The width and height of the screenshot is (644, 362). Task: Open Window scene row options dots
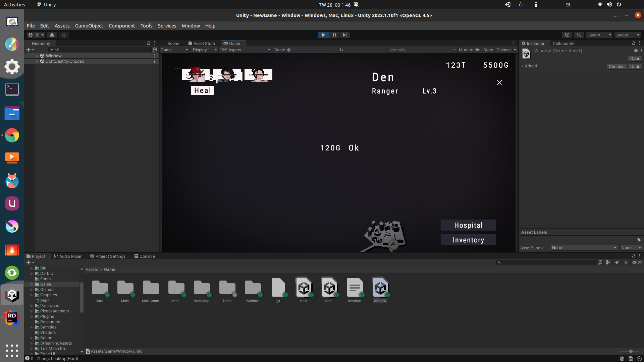pos(155,56)
